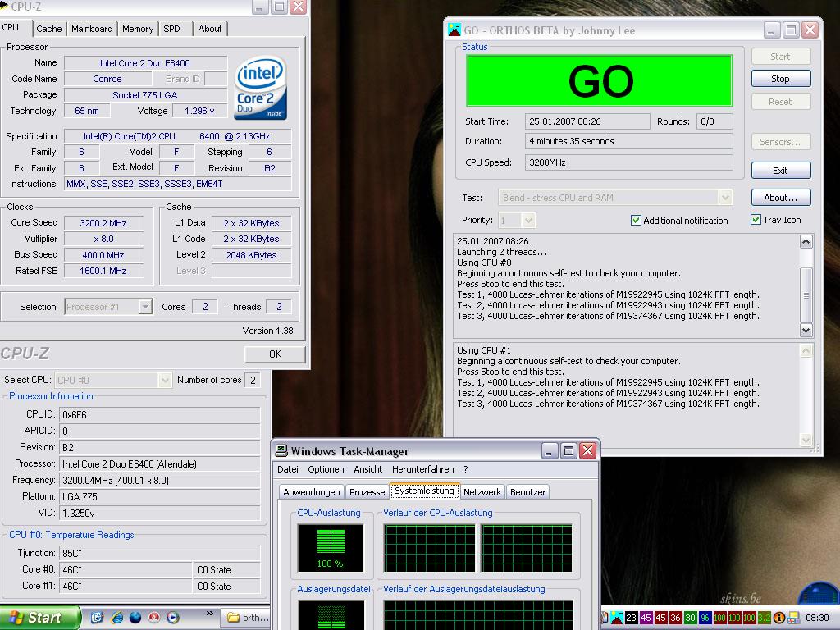This screenshot has height=630, width=840.
Task: Open the Ansicht menu in Task-Manager
Action: coord(368,469)
